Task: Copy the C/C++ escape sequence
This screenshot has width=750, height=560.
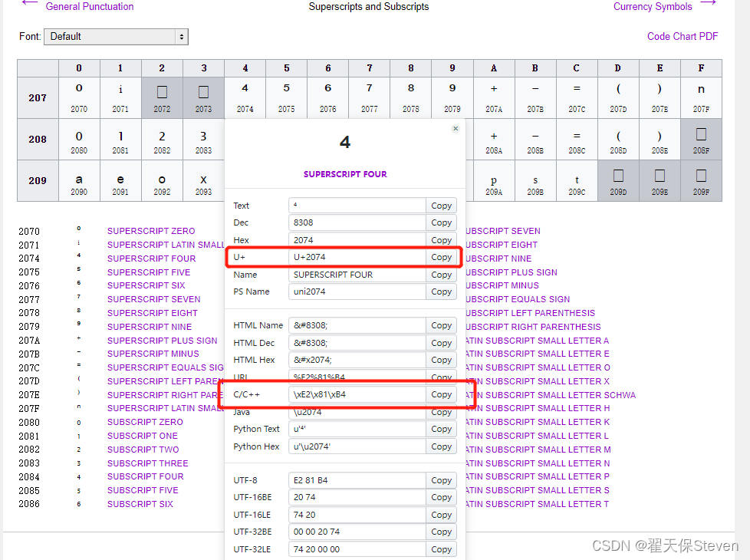Action: click(441, 394)
